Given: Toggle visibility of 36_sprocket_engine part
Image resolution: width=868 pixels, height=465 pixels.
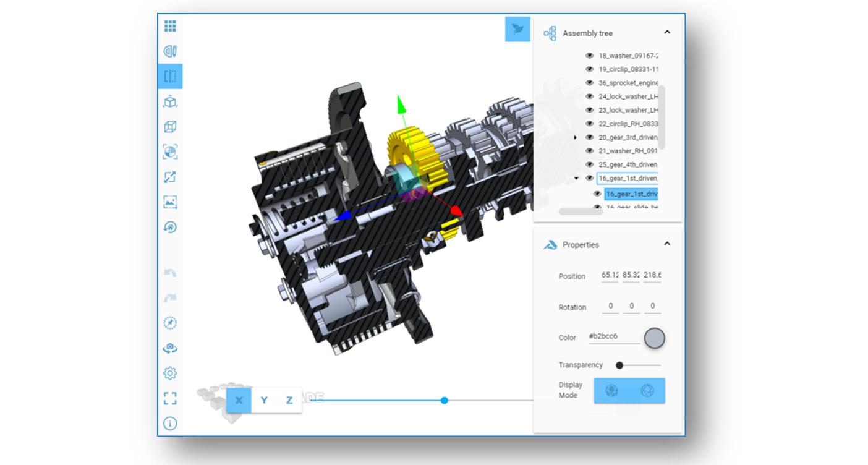Looking at the screenshot, I should (x=589, y=83).
